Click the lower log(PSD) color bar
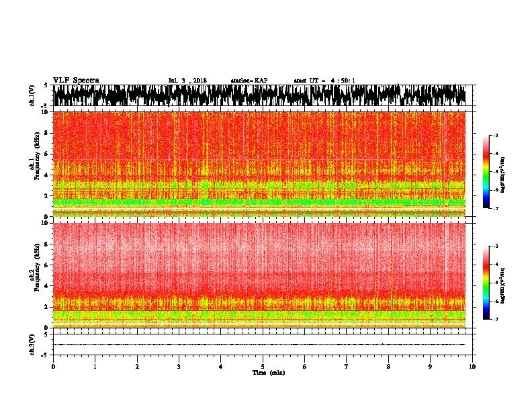This screenshot has height=411, width=532. pyautogui.click(x=486, y=283)
